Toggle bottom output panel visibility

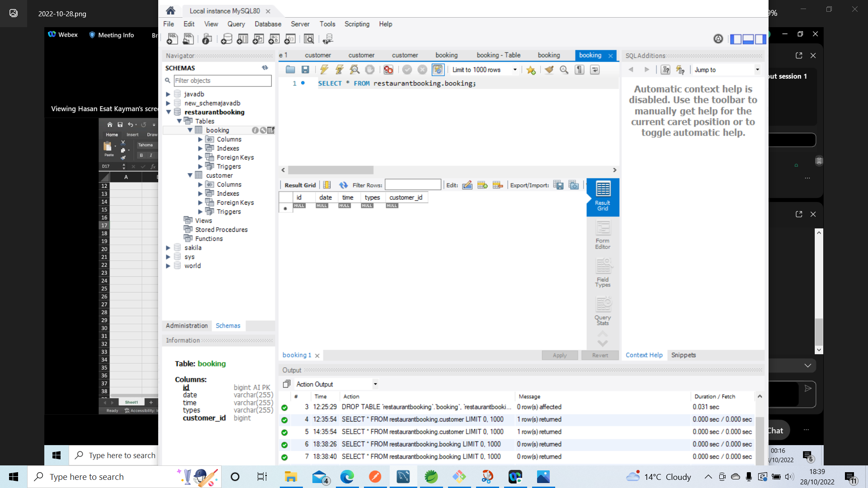pos(748,39)
